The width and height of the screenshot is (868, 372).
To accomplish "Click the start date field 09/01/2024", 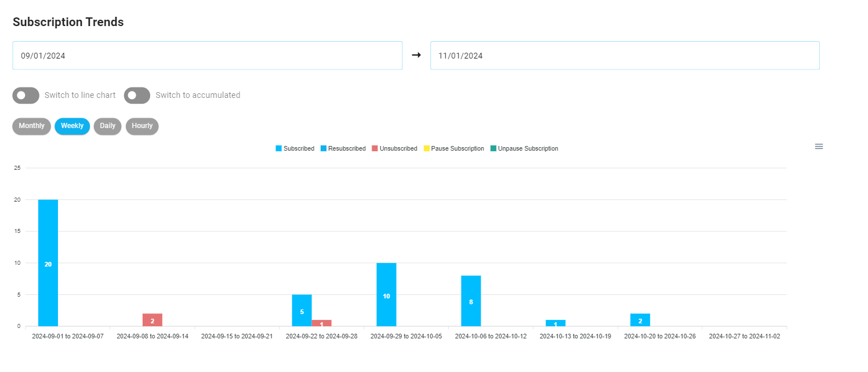I will [208, 56].
